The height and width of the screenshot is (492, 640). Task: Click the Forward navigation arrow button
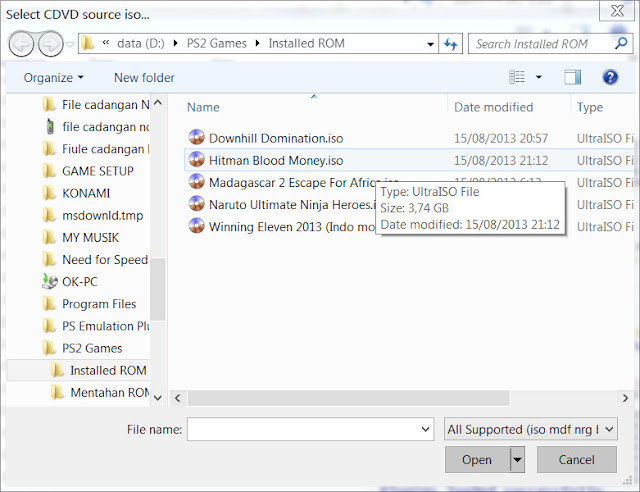[x=51, y=44]
